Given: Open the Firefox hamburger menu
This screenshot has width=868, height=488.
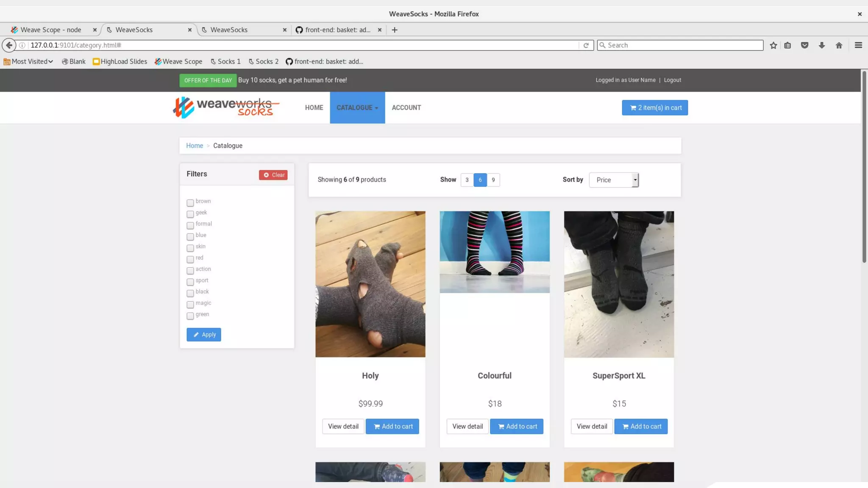Looking at the screenshot, I should (x=858, y=45).
